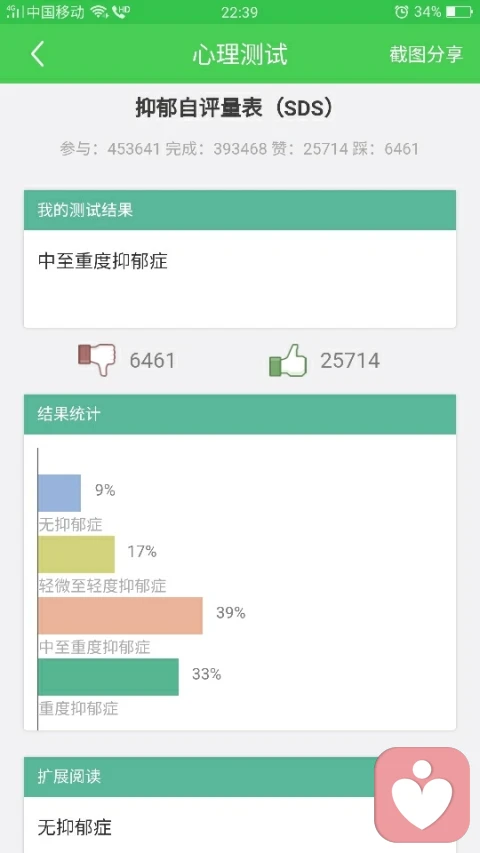Tap the back arrow in header

tap(37, 54)
